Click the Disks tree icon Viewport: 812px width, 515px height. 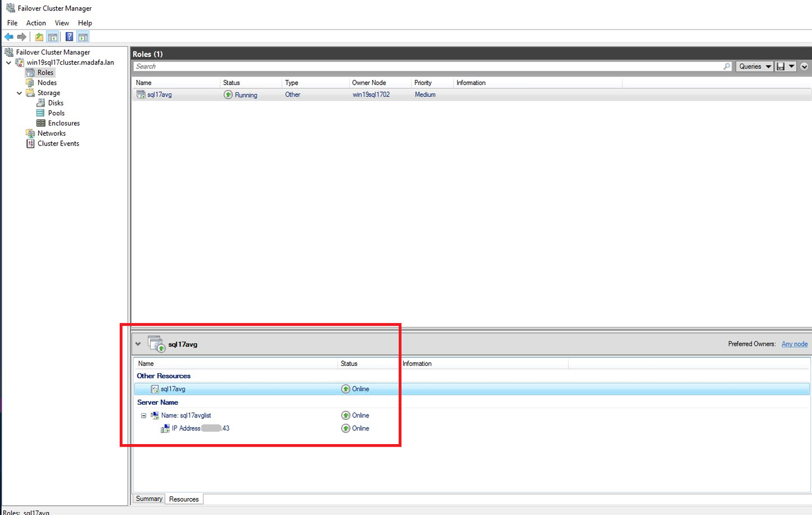point(41,103)
